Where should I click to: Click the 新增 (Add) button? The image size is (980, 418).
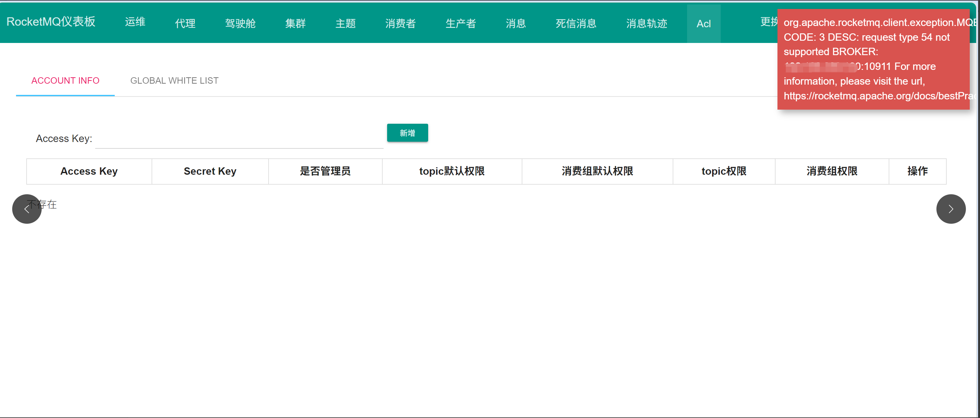407,132
